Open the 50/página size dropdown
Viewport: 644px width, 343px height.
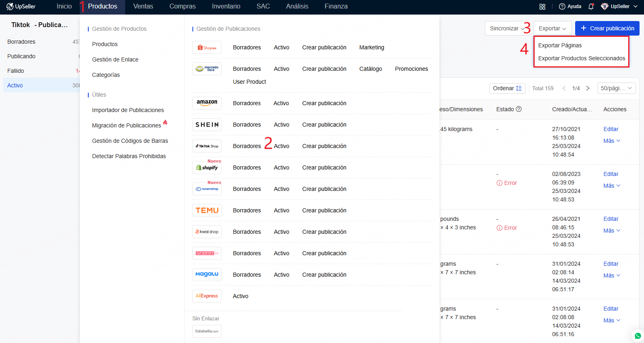coord(616,88)
